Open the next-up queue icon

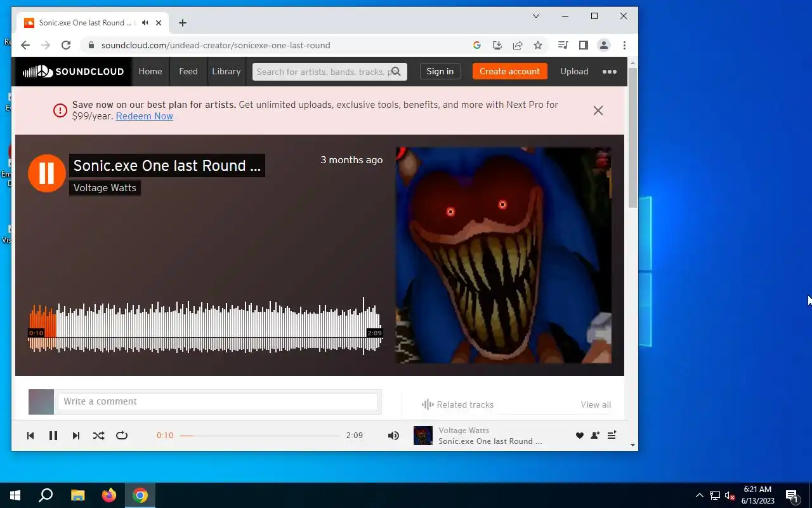[612, 436]
